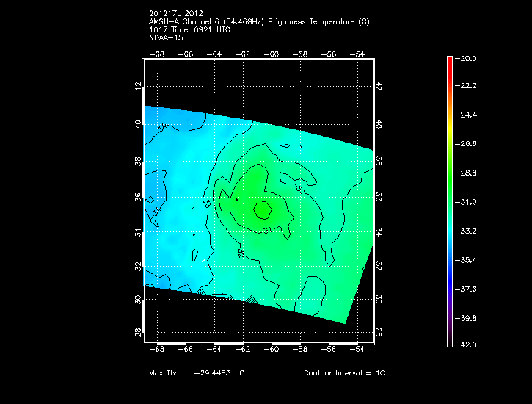Click the -31 contour label in the map

[268, 231]
